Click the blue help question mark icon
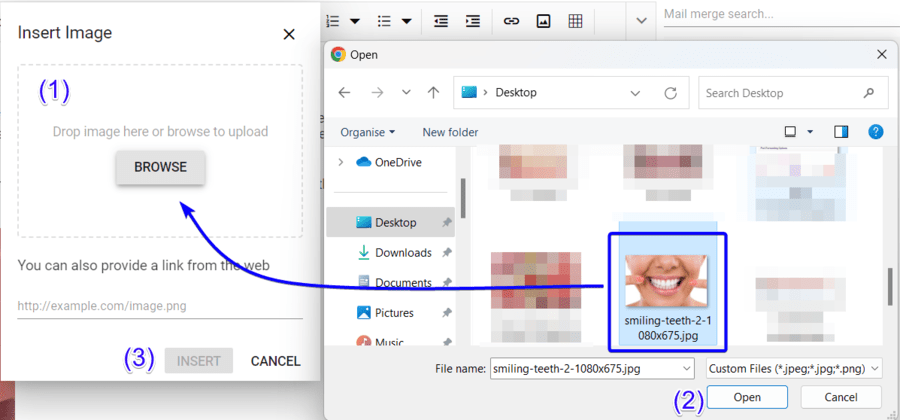Image resolution: width=900 pixels, height=420 pixels. (x=875, y=132)
